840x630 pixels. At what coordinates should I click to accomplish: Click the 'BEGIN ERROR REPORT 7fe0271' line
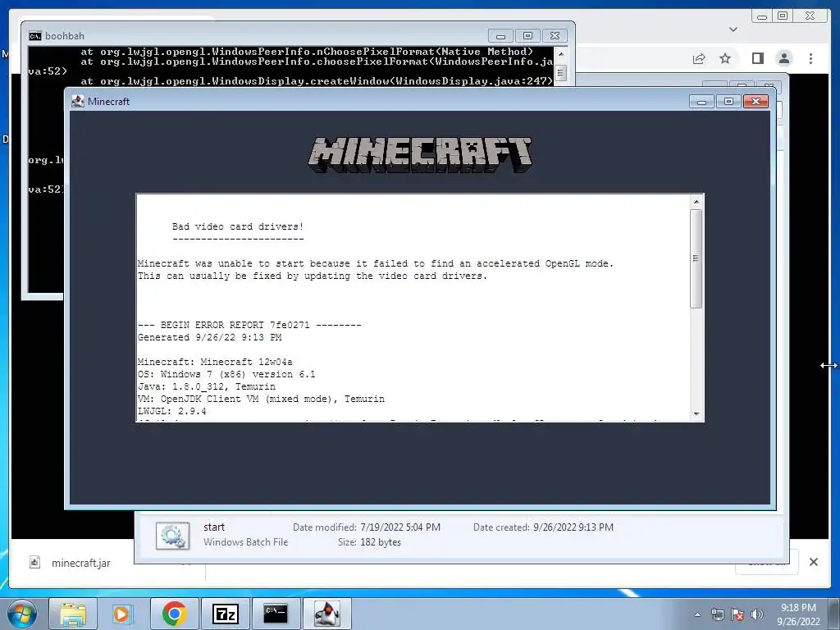click(249, 325)
